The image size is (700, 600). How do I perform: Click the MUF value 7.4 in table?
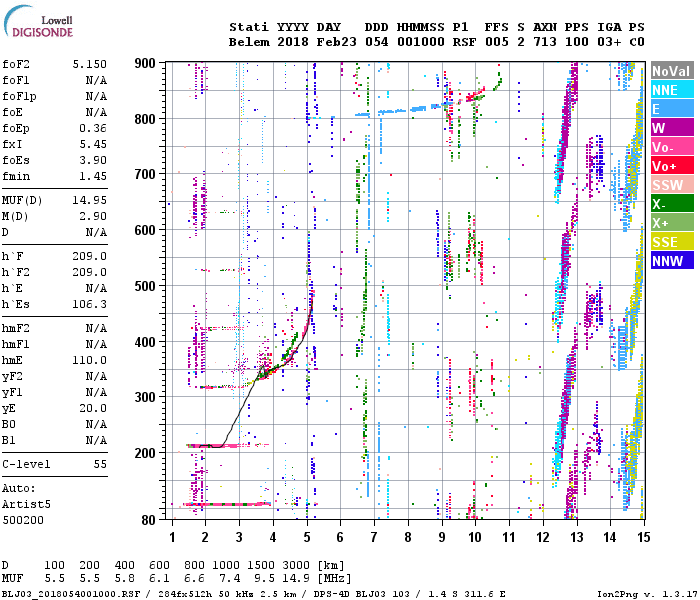pyautogui.click(x=229, y=579)
